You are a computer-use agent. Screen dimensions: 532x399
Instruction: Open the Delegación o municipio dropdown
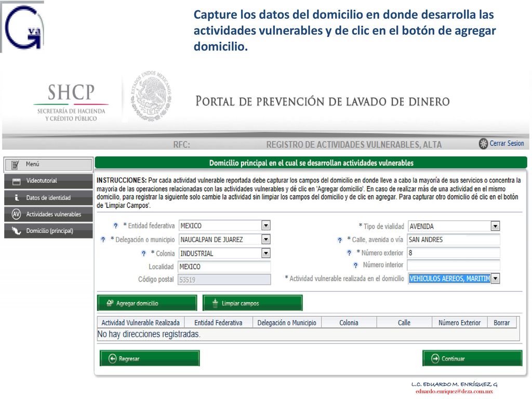click(x=266, y=240)
